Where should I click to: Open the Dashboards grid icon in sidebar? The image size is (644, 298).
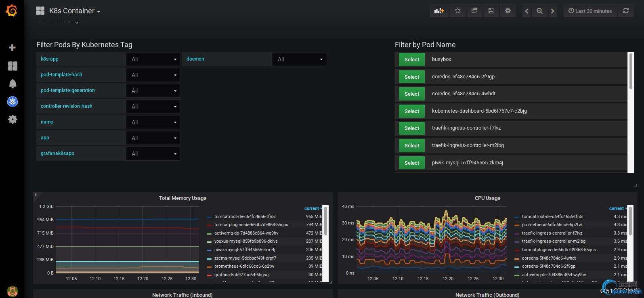13,66
